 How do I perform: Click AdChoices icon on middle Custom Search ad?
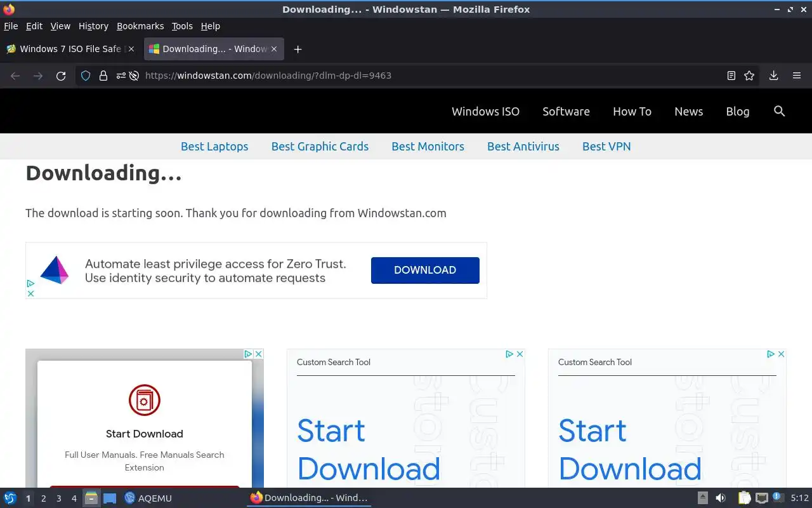tap(509, 354)
